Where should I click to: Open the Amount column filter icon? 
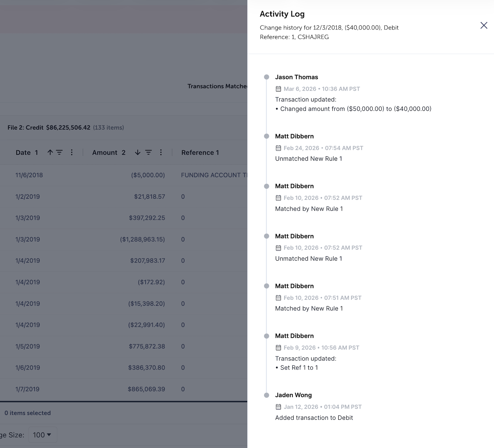pyautogui.click(x=149, y=152)
